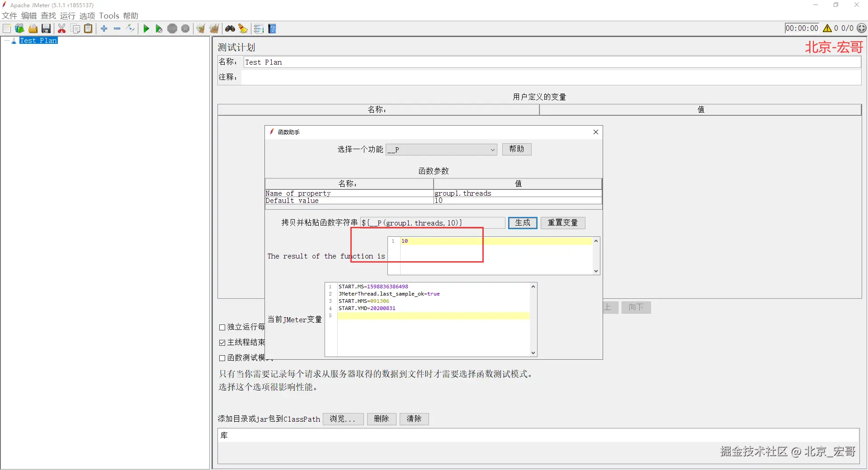This screenshot has height=470, width=868.
Task: Click the function string field ${__P(group1.threads,10)}
Action: point(433,223)
